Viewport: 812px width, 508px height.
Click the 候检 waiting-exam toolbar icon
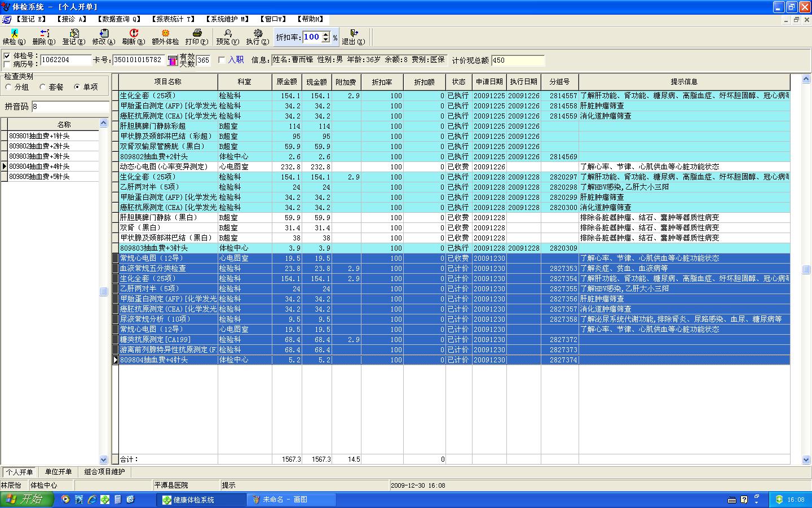pos(14,33)
